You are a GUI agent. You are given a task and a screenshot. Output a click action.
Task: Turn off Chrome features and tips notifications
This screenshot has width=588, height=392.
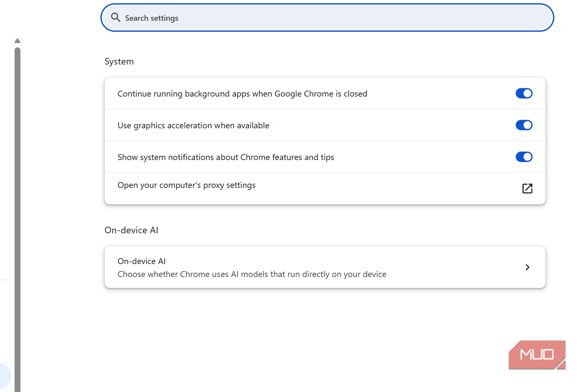[x=524, y=157]
